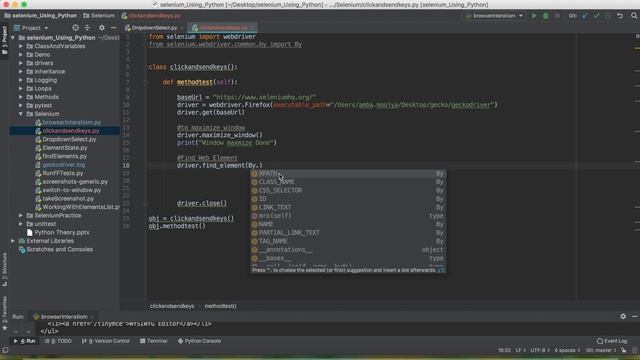Start the Debug bug icon
640x360 pixels.
tap(546, 16)
